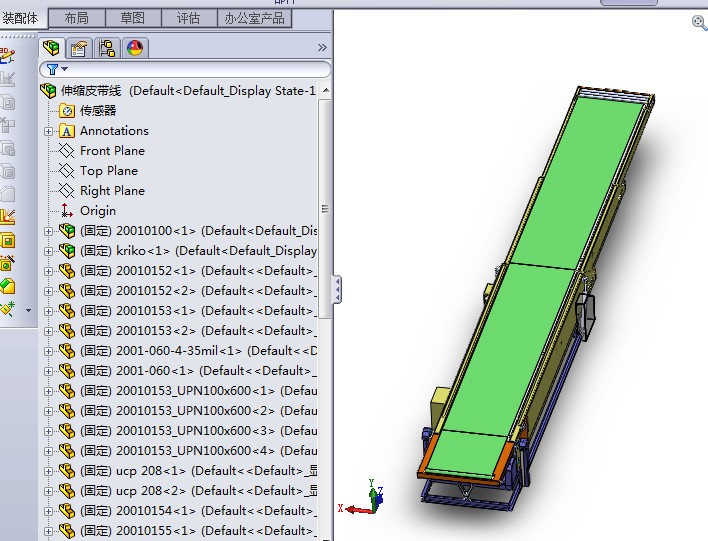The height and width of the screenshot is (541, 708).
Task: Click the red X axis of the triad
Action: pos(358,510)
